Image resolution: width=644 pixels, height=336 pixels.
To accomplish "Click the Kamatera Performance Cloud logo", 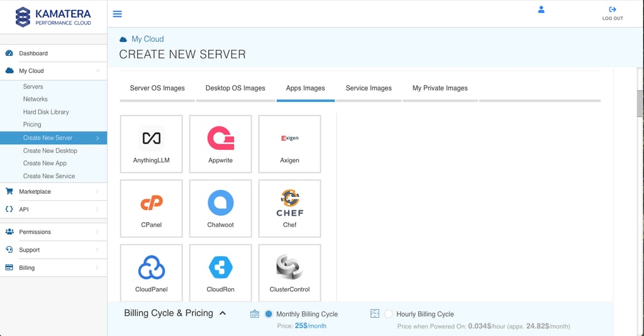I will click(x=53, y=17).
